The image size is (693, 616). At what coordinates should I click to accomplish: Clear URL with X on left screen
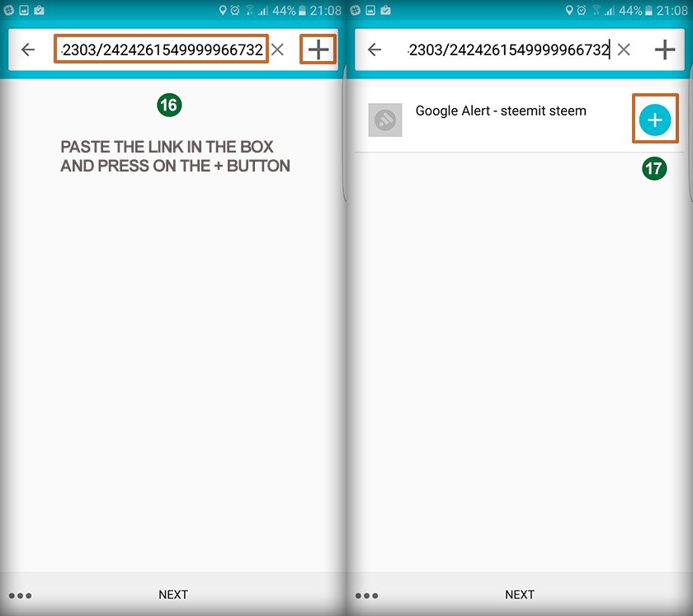(x=277, y=49)
